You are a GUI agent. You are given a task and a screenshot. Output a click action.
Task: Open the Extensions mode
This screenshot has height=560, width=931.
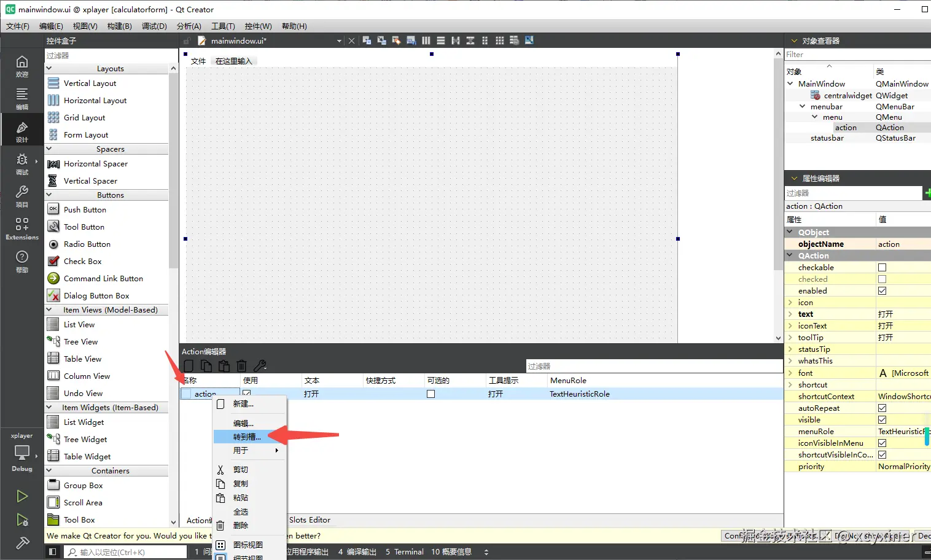pyautogui.click(x=21, y=228)
